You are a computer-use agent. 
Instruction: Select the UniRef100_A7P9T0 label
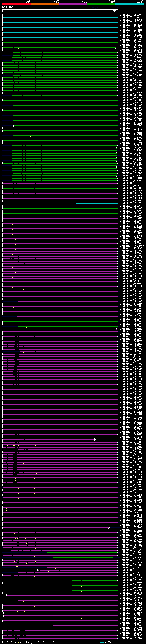click(x=131, y=128)
